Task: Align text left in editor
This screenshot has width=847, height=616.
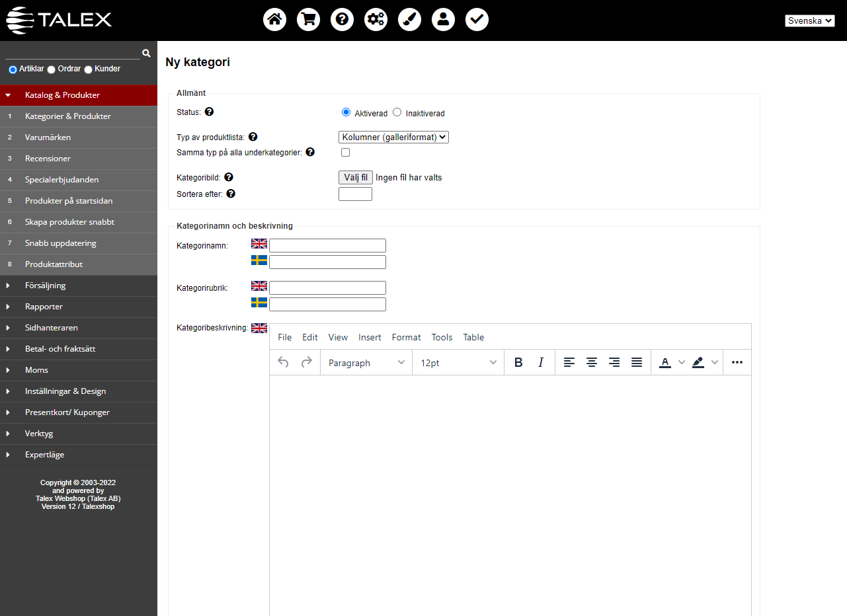Action: [x=569, y=362]
